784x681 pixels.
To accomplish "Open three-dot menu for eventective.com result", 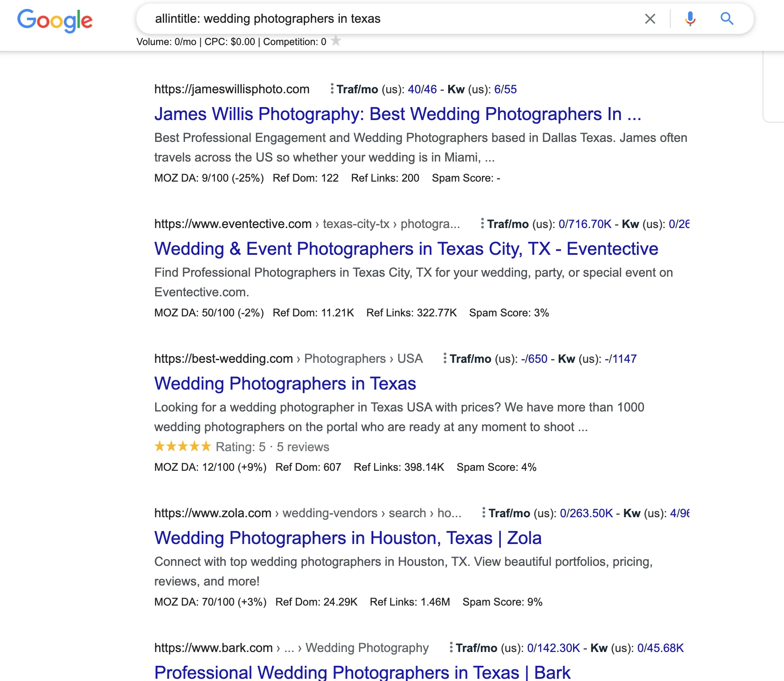I will [482, 224].
